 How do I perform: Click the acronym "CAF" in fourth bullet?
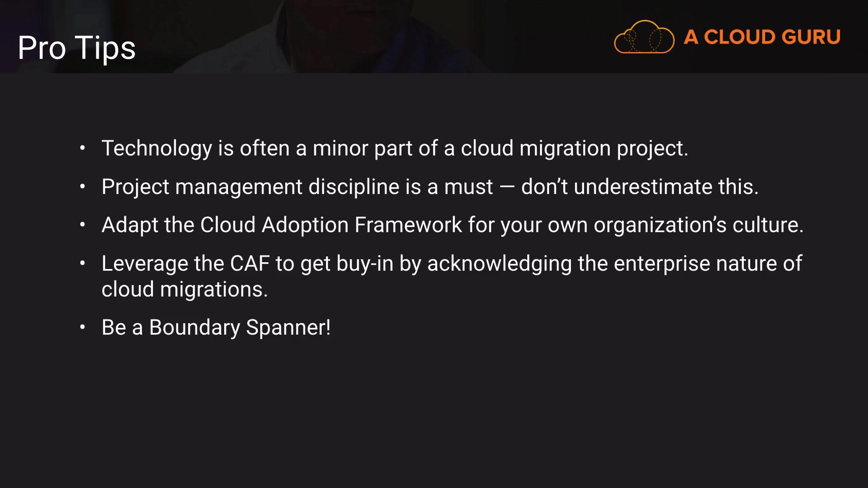point(250,263)
